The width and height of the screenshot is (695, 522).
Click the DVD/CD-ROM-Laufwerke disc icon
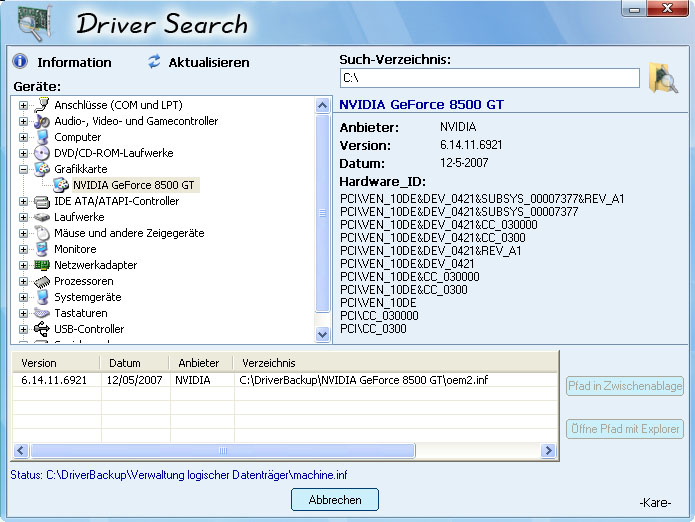[x=42, y=153]
